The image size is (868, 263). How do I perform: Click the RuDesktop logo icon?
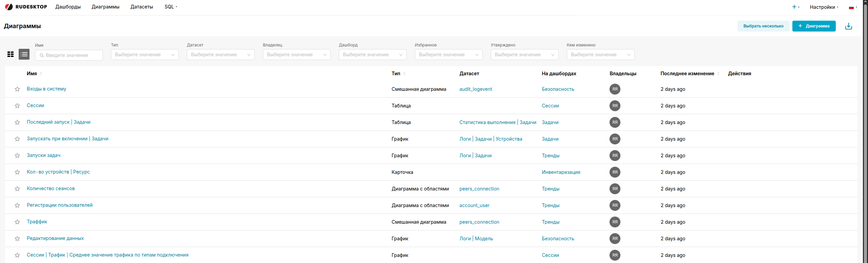coord(9,7)
